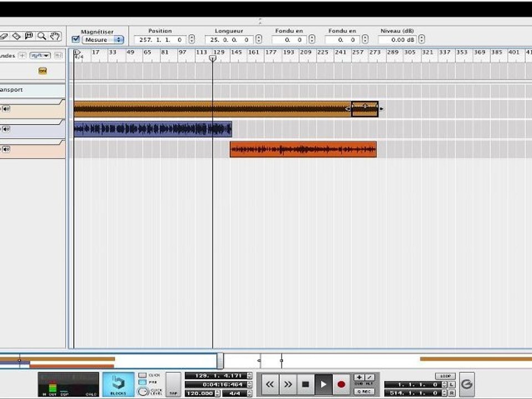The height and width of the screenshot is (399, 532).
Task: Click the song navigator scroll handle
Action: pos(220,361)
